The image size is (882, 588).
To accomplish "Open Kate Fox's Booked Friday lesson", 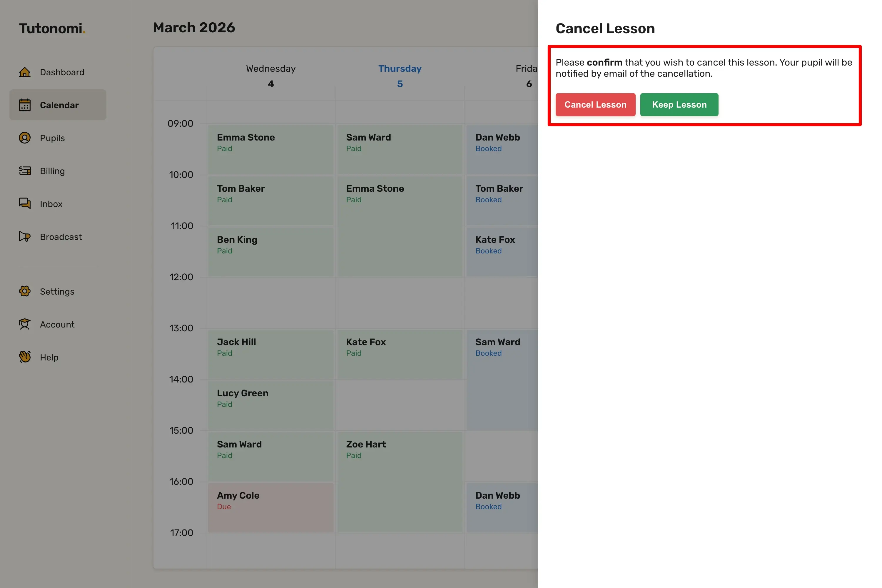I will tap(502, 252).
